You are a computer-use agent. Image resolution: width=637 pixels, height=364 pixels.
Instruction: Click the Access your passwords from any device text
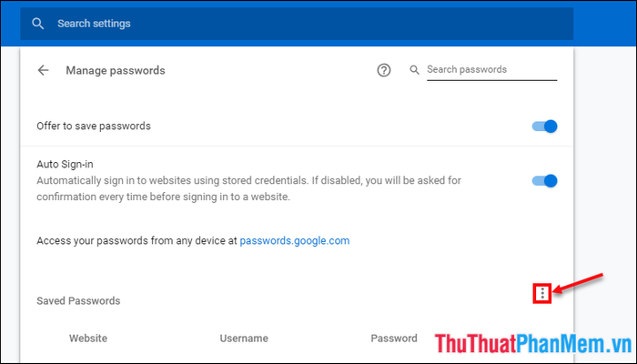tap(136, 240)
